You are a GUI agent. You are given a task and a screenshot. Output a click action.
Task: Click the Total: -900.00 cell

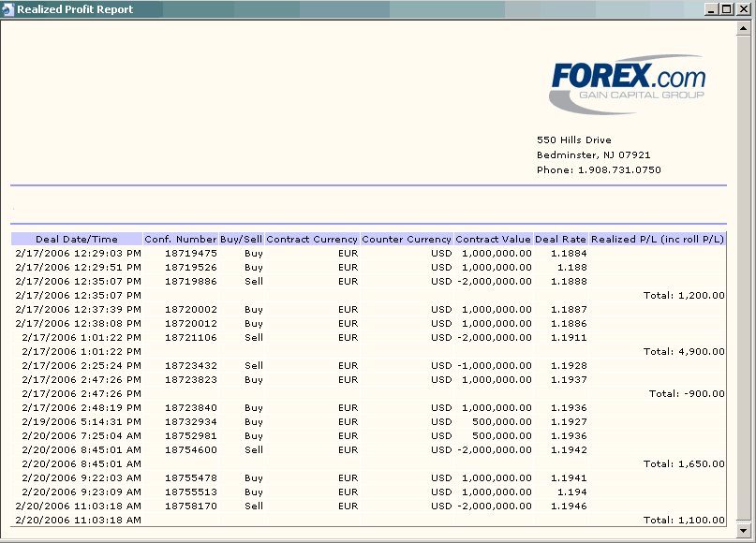point(687,393)
